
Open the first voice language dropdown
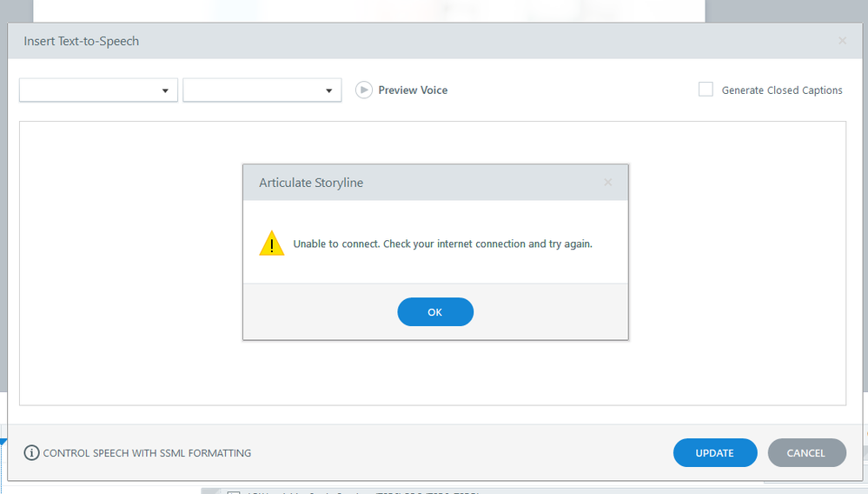coord(98,90)
